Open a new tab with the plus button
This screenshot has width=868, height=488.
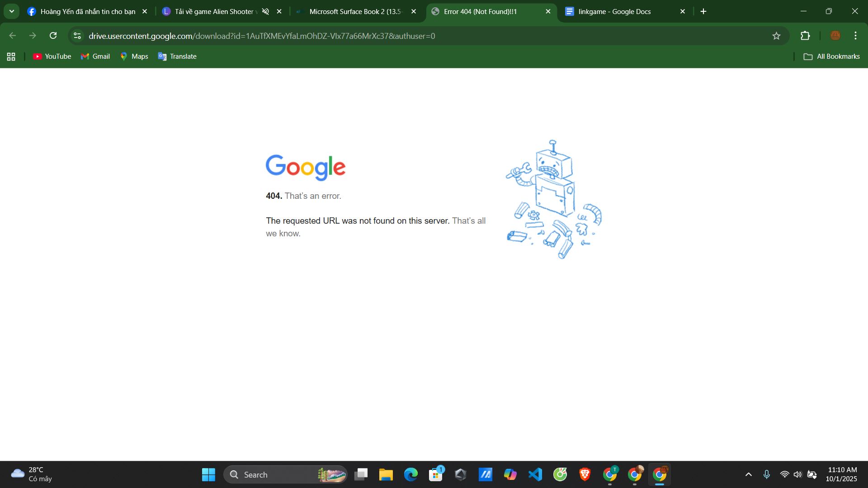click(703, 11)
